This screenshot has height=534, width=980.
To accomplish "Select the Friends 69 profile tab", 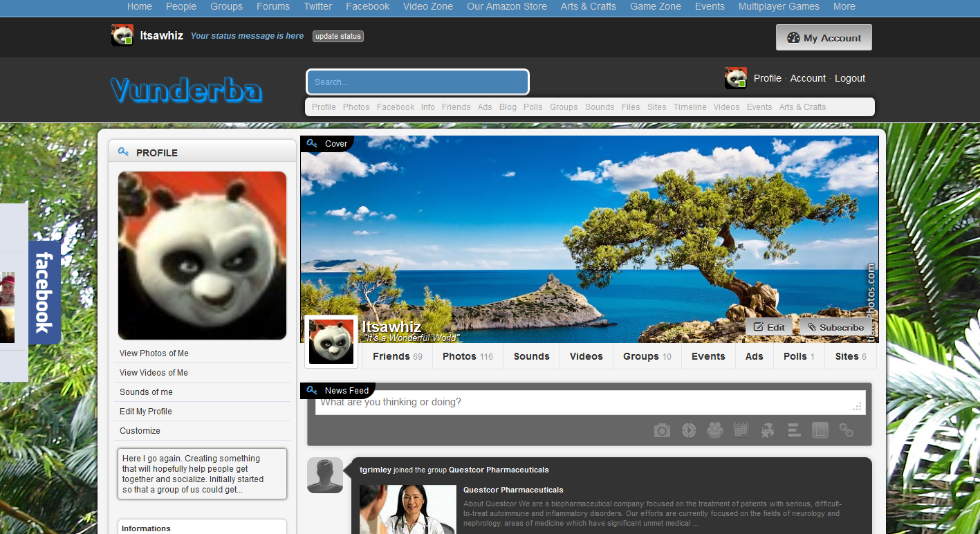I will (x=398, y=356).
